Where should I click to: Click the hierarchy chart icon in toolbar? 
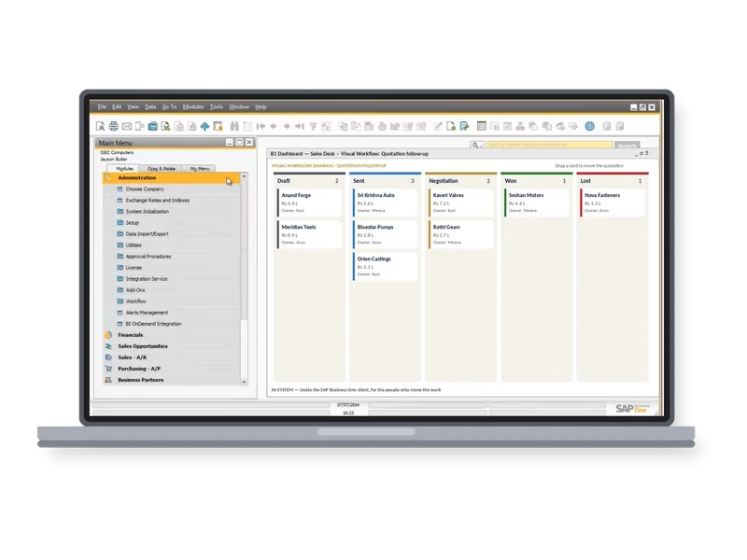520,126
